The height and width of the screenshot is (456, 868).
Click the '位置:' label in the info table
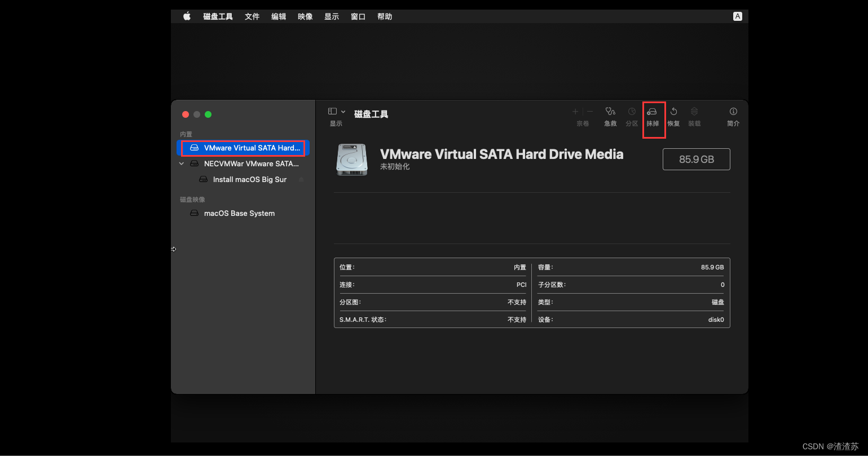point(347,267)
